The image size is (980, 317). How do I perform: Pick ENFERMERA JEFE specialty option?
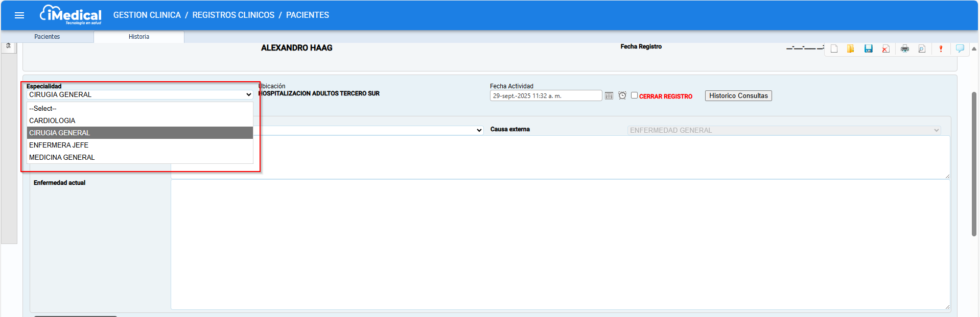pos(59,145)
